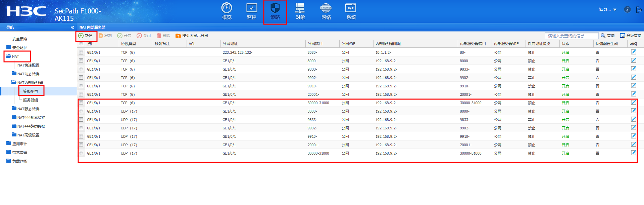Select NAT快速配置 in navigation tree
644x205 pixels.
[x=28, y=65]
